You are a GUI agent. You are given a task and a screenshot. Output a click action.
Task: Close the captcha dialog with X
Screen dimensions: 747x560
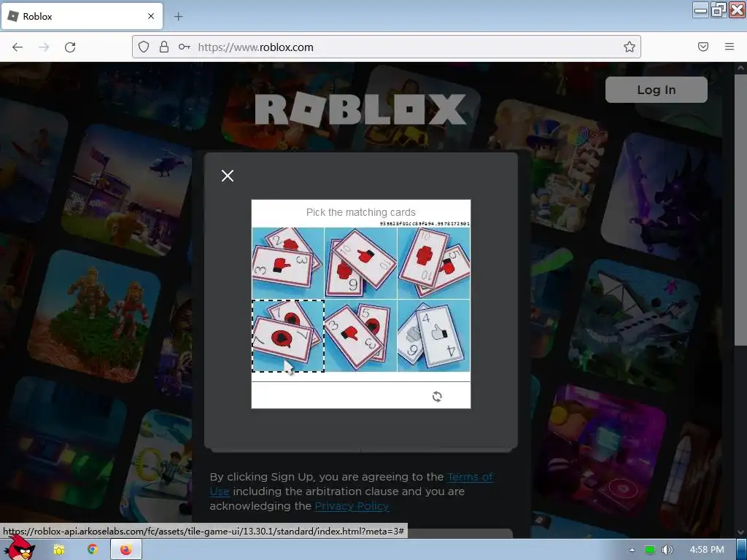[x=228, y=176]
